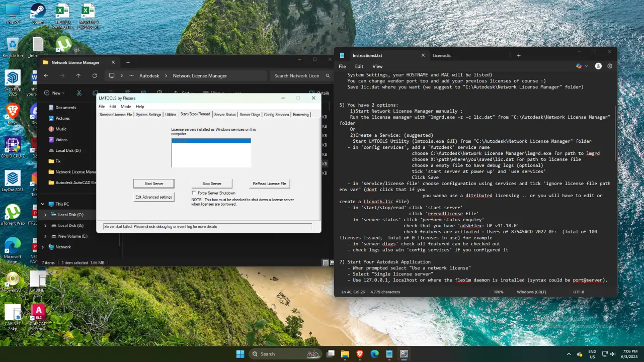The image size is (644, 362).
Task: Expand the Network tree node
Action: click(43, 247)
